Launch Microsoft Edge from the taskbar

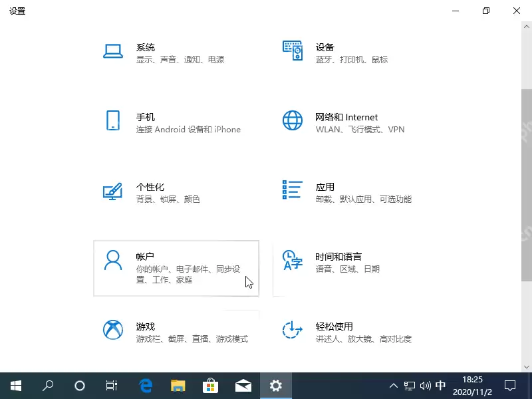click(146, 385)
